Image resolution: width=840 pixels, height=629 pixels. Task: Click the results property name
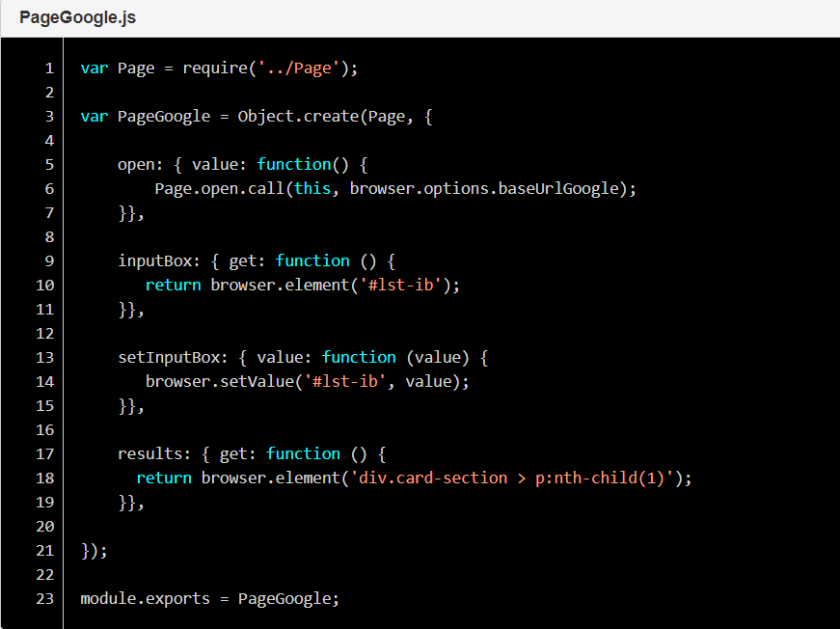click(150, 453)
